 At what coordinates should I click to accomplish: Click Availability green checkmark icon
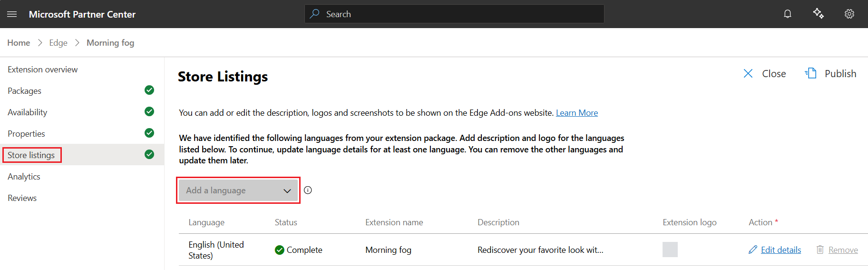(x=149, y=111)
